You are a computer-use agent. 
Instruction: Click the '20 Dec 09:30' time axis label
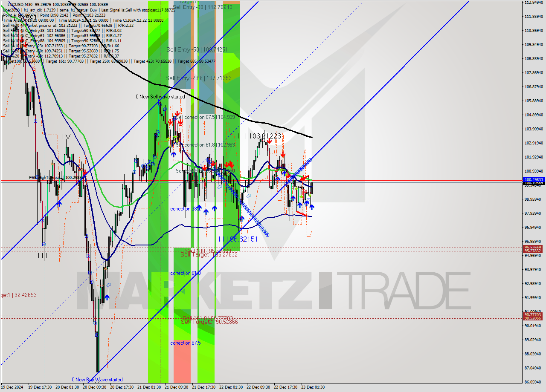click(95, 387)
